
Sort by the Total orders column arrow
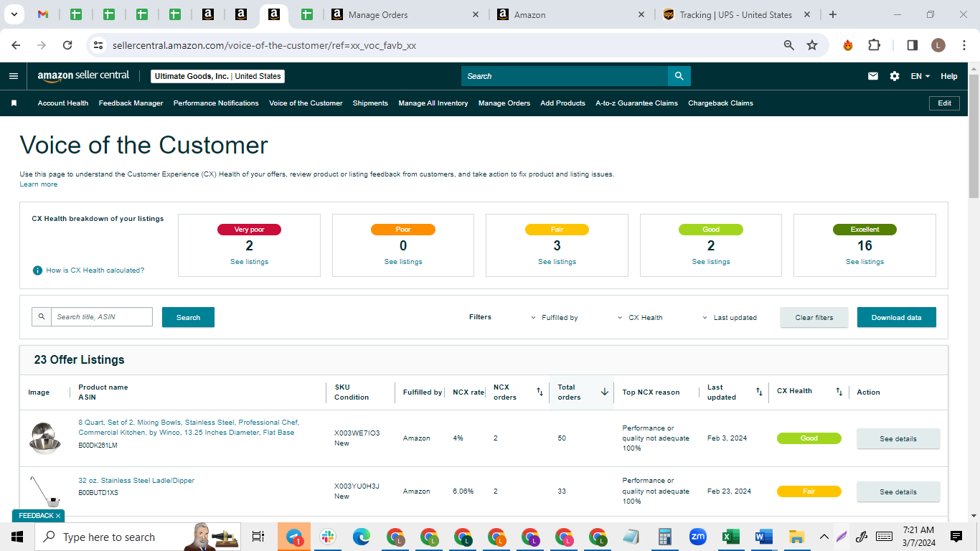[x=605, y=392]
